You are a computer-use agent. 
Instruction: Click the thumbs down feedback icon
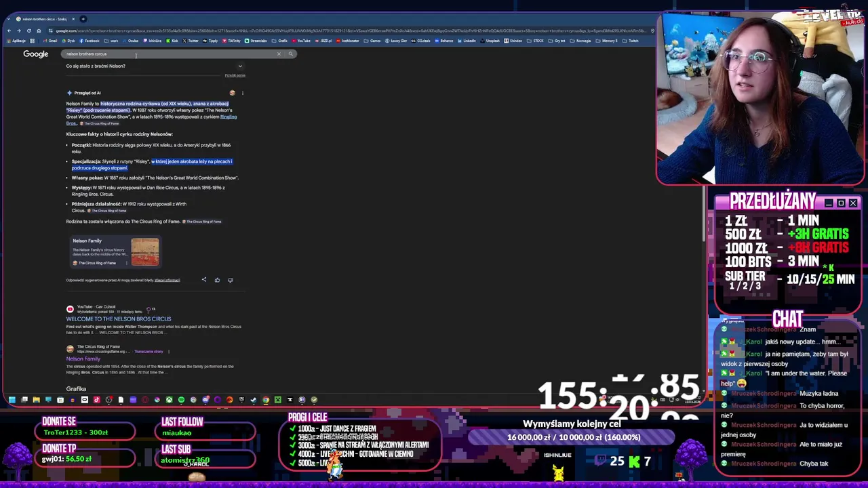coord(230,280)
